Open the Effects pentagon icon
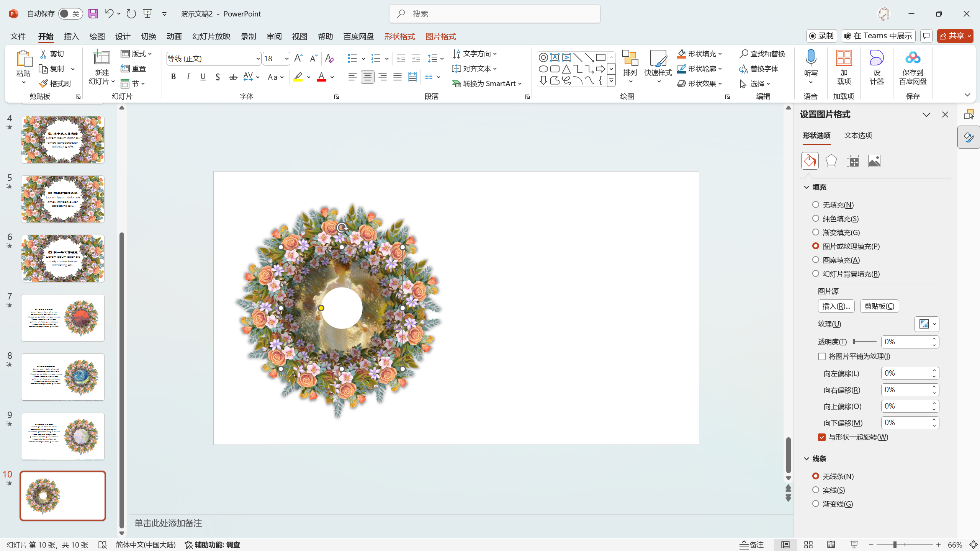This screenshot has height=551, width=980. click(x=831, y=161)
